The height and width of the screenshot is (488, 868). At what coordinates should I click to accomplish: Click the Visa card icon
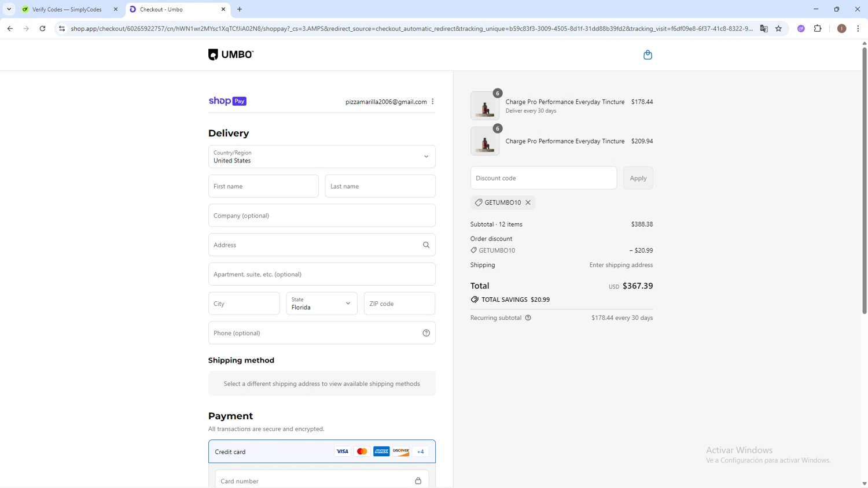coord(343,452)
